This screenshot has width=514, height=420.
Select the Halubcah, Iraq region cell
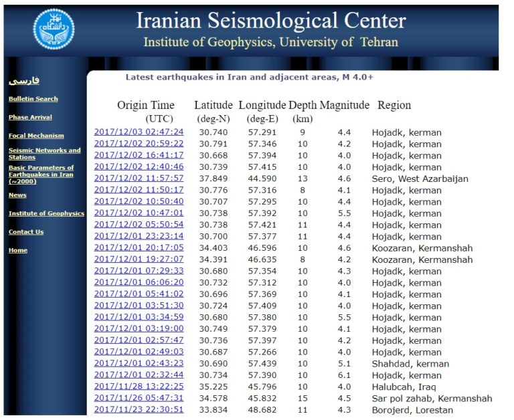(404, 387)
